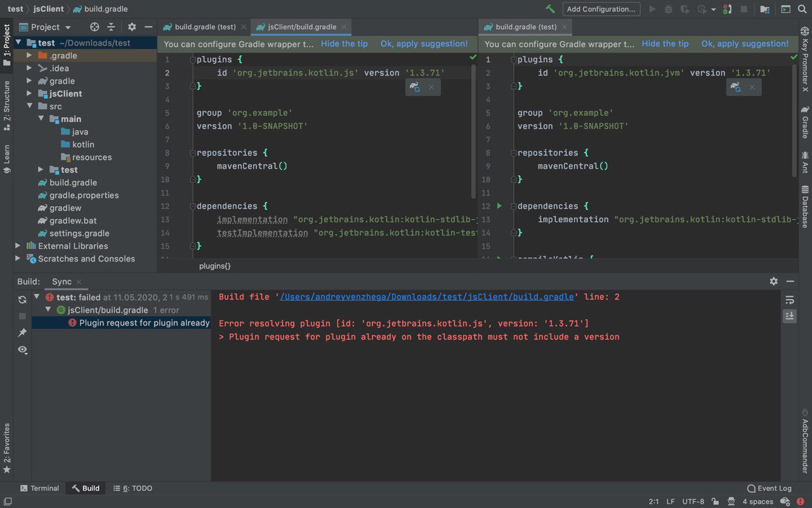Click the green Build Project hammer icon
812x508 pixels.
point(550,9)
